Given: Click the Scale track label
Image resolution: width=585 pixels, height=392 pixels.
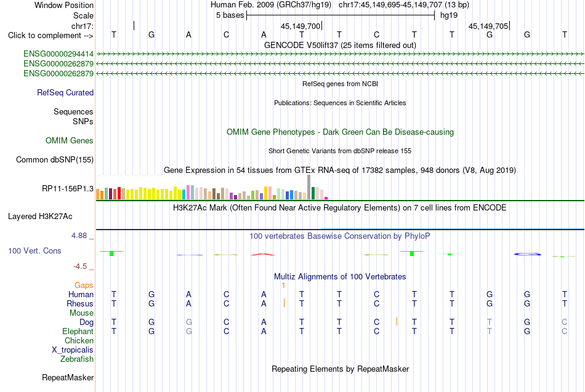Looking at the screenshot, I should tap(83, 15).
